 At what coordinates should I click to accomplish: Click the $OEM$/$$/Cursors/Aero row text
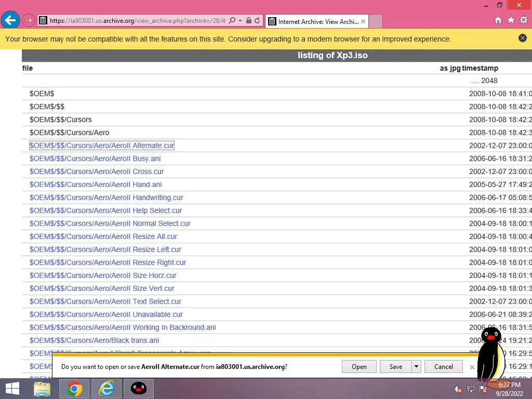(x=69, y=132)
